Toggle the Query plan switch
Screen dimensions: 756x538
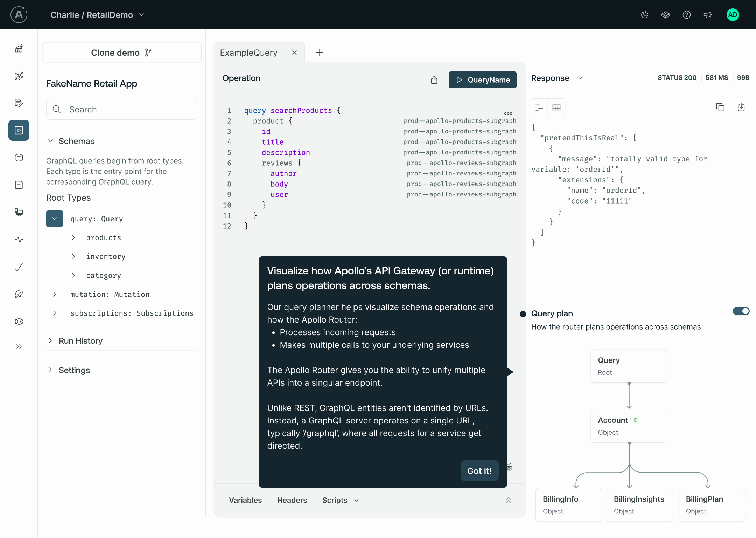coord(741,311)
